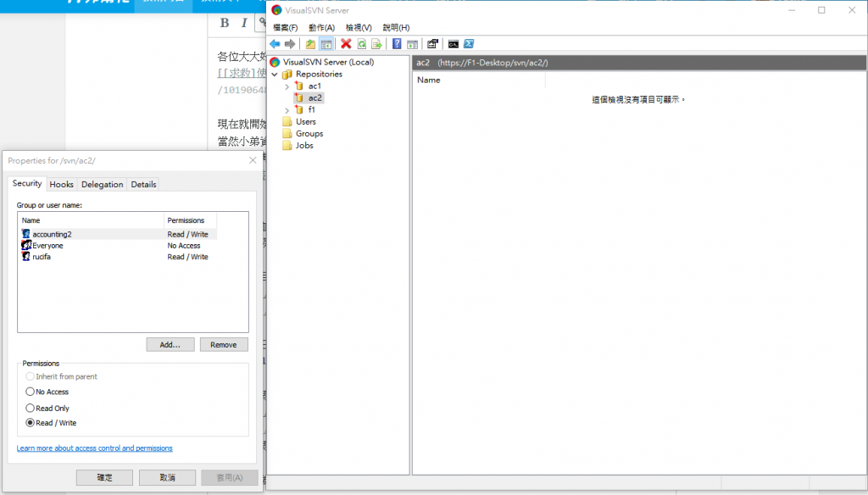The height and width of the screenshot is (495, 868).
Task: Select the rucifa user row
Action: pyautogui.click(x=119, y=257)
